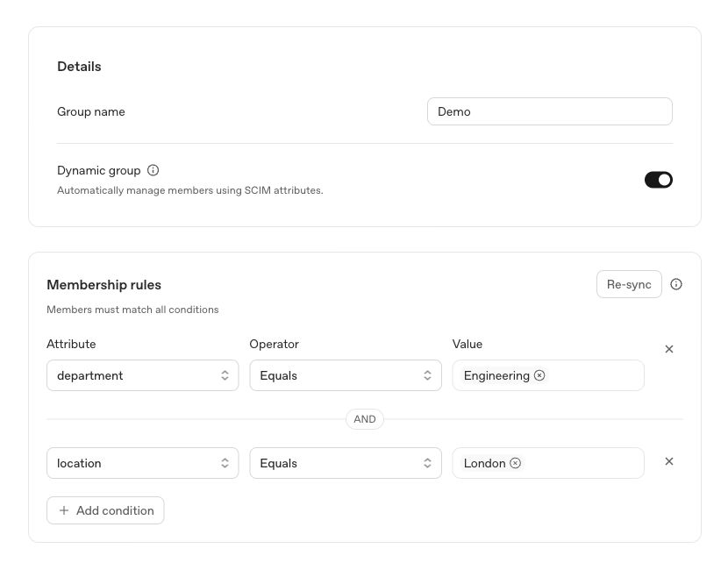This screenshot has width=728, height=570.
Task: Click the Details heading
Action: (79, 67)
